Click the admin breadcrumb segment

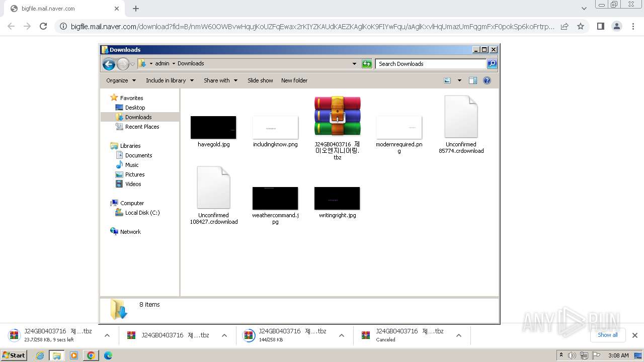tap(162, 63)
